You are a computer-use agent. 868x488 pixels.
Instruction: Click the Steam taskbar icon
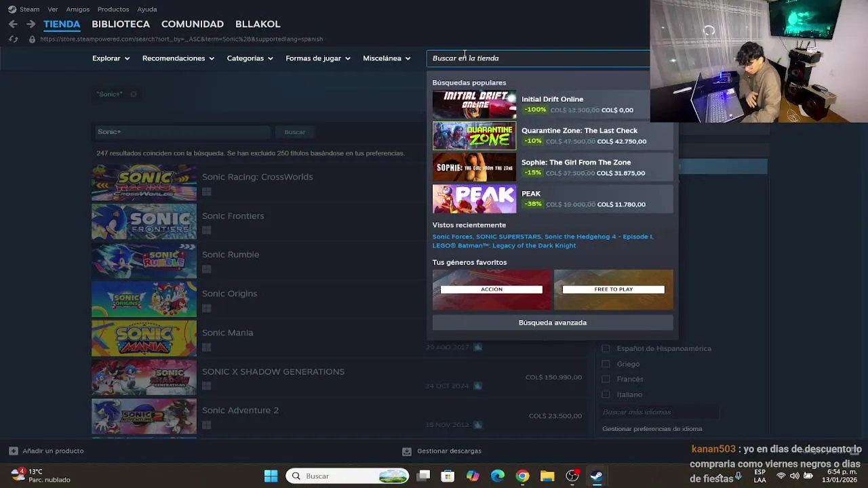point(597,476)
